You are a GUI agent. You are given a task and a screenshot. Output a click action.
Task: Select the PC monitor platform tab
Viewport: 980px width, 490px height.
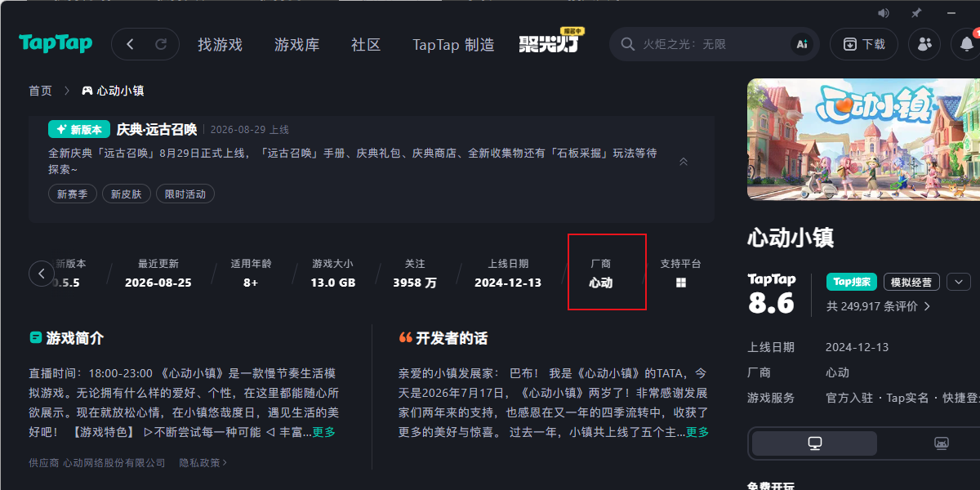[814, 443]
